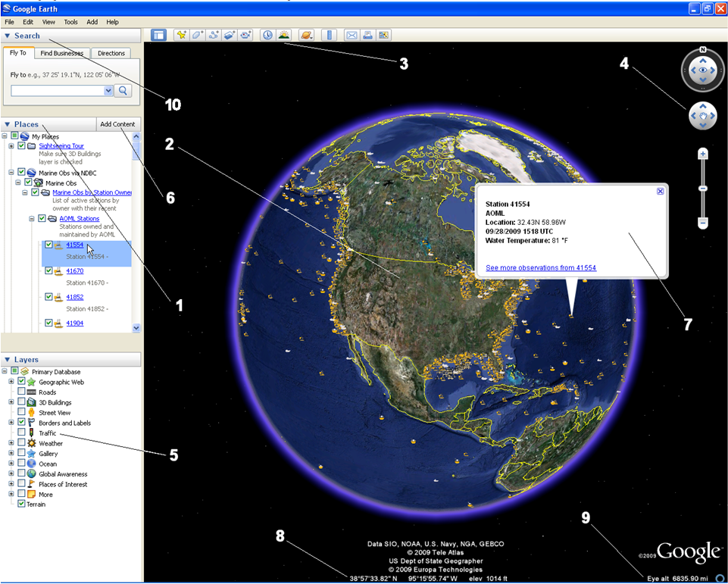Collapse the AOML Stations tree node

(32, 218)
